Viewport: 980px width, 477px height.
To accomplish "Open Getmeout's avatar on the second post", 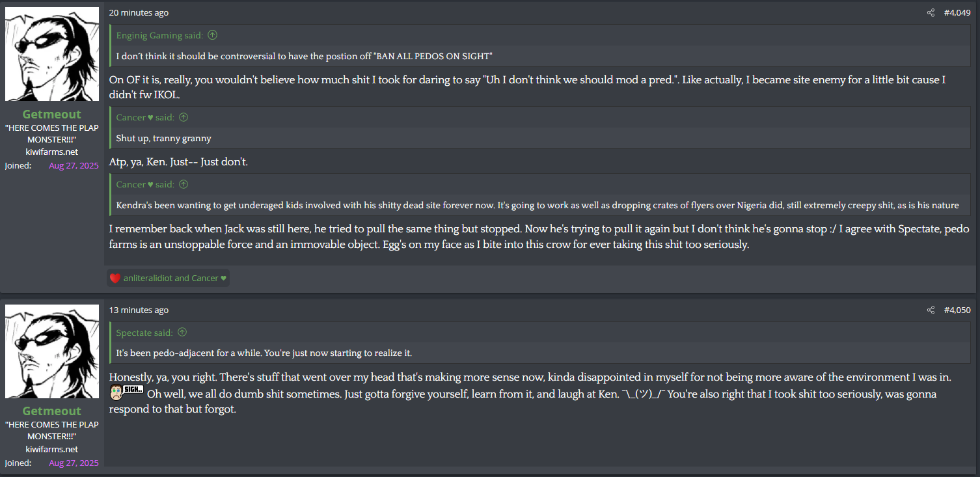I will coord(52,351).
